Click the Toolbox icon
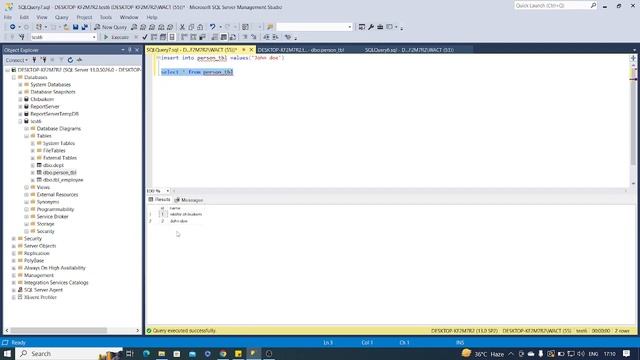The image size is (640, 360). (380, 27)
